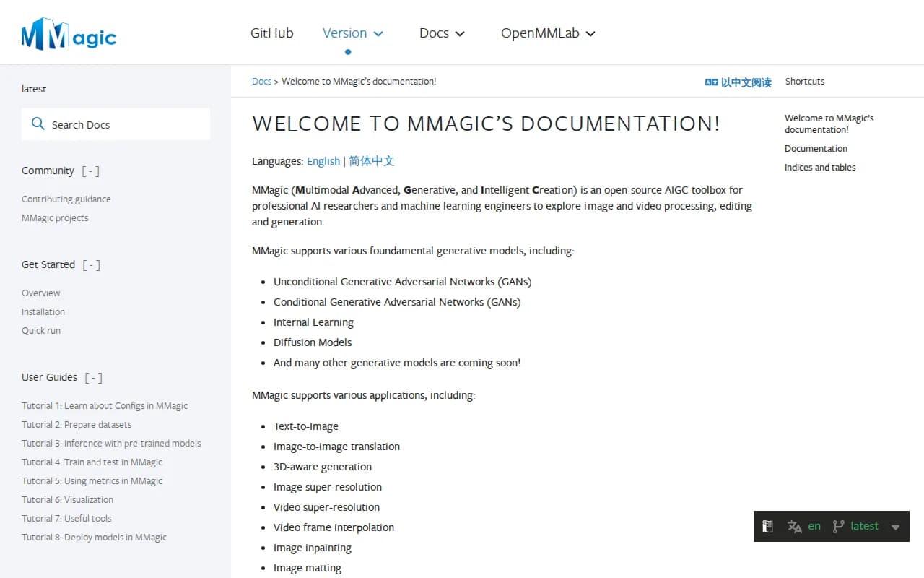
Task: Click the Unconditional Generative Adversarial Networks item
Action: coord(402,282)
